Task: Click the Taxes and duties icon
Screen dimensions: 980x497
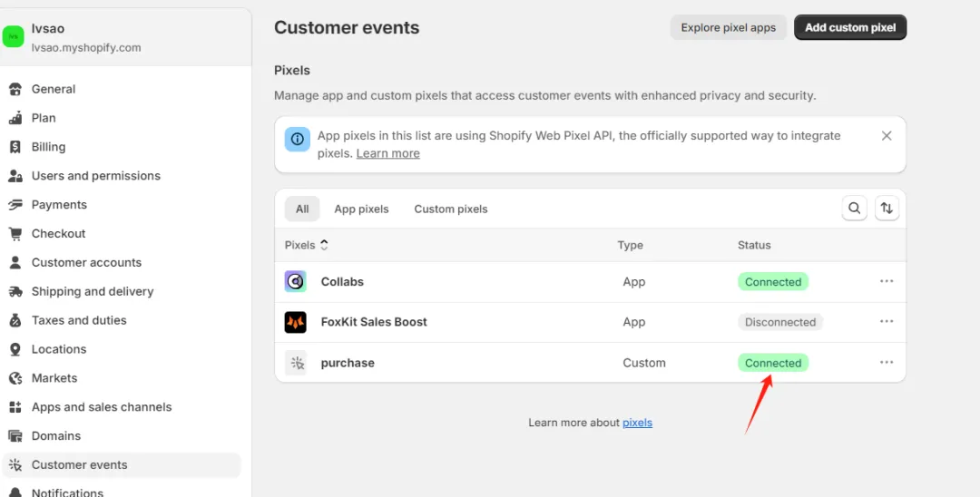Action: [x=15, y=320]
